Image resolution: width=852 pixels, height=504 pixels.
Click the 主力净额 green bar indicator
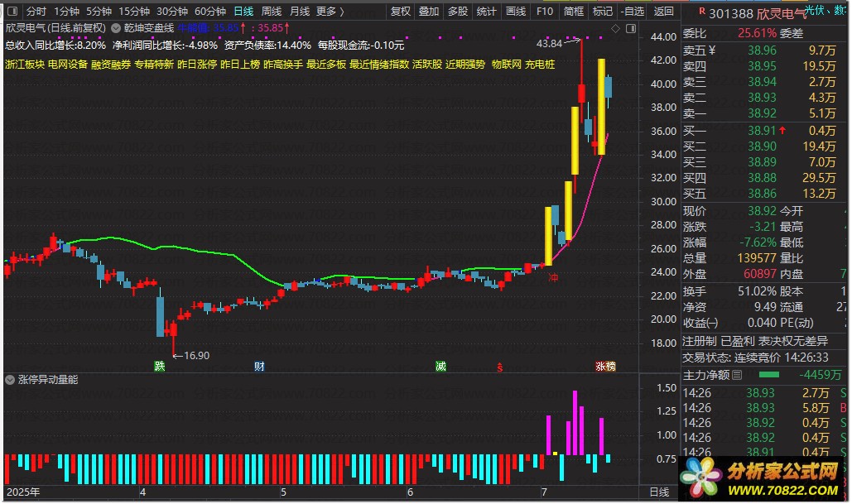pyautogui.click(x=768, y=375)
